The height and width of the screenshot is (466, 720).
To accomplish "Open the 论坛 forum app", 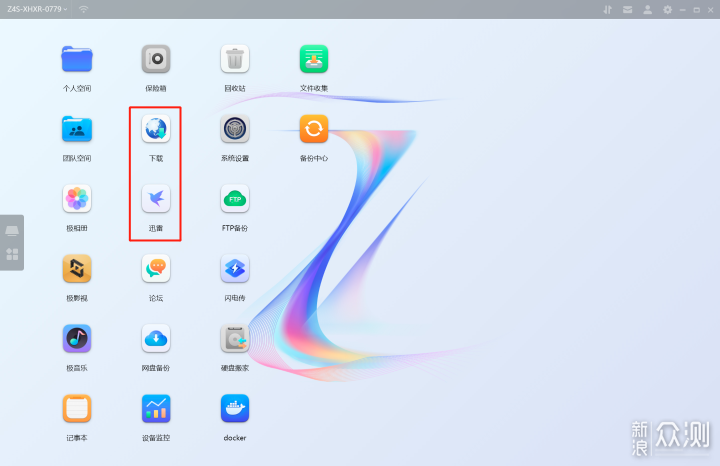I will tap(156, 269).
